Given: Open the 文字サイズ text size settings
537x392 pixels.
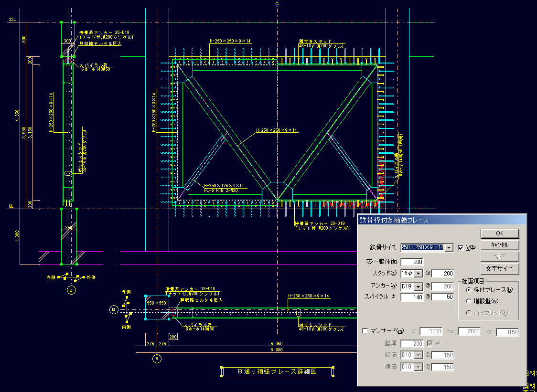Looking at the screenshot, I should point(499,268).
